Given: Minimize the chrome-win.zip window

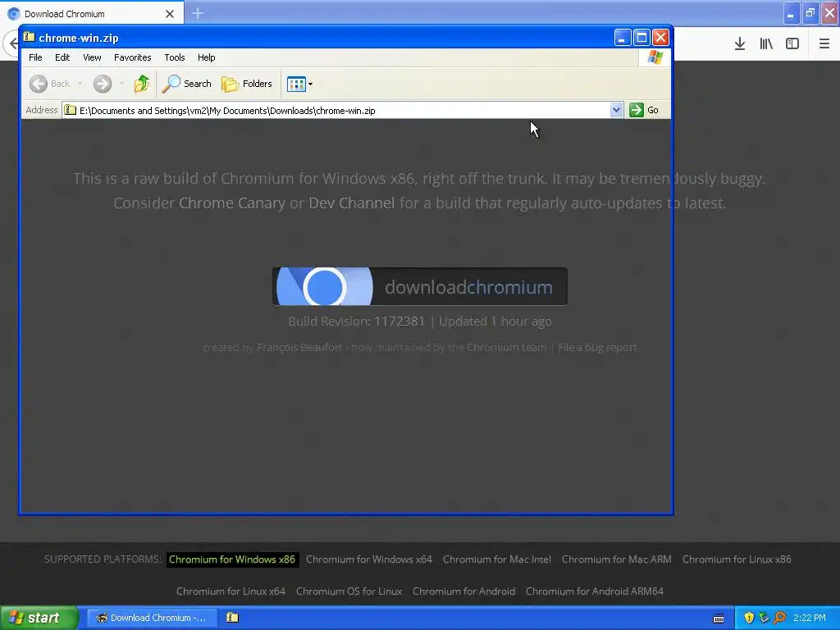Looking at the screenshot, I should pos(622,38).
